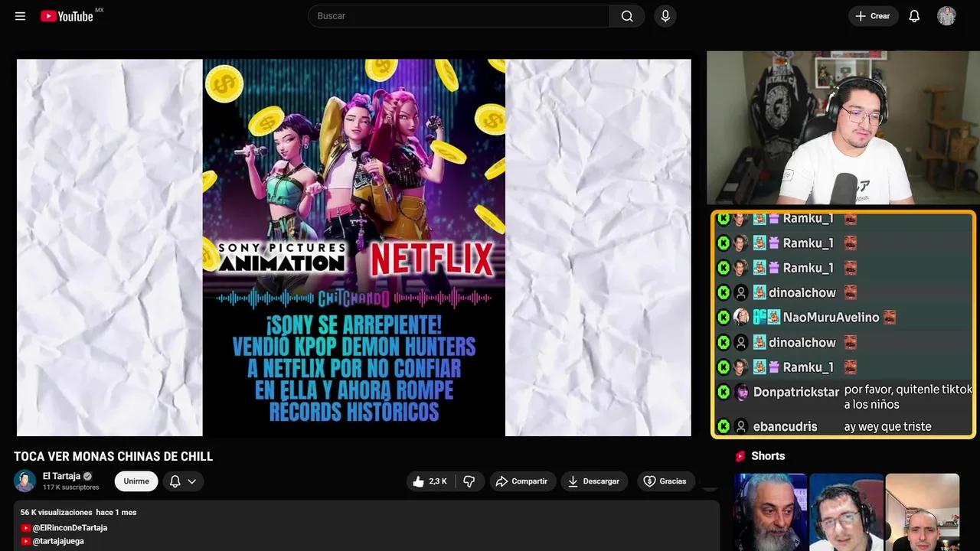Click the Shorts section icon
Image resolution: width=980 pixels, height=551 pixels.
740,456
